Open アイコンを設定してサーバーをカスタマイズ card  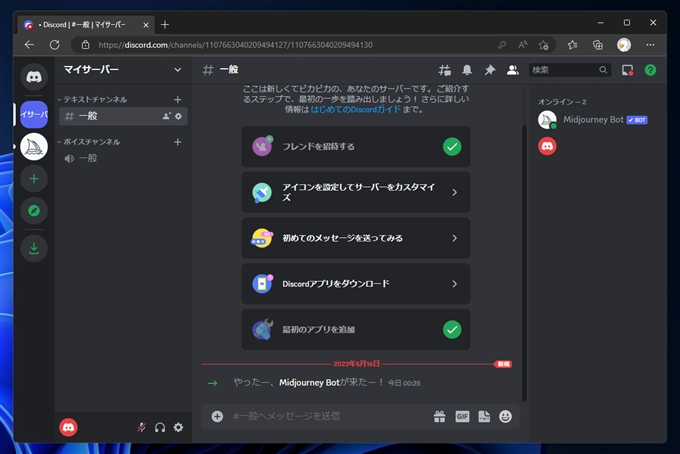pyautogui.click(x=356, y=192)
